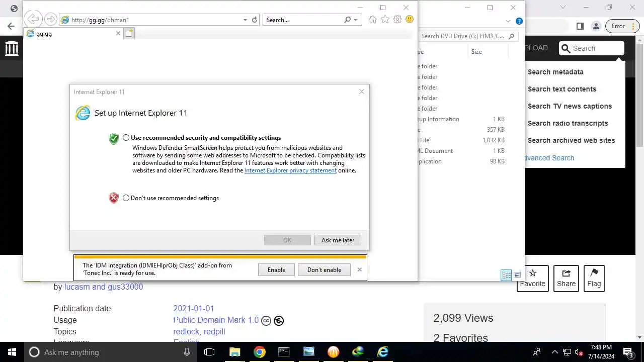
Task: Click the Internet Archive Search box
Action: pyautogui.click(x=592, y=48)
